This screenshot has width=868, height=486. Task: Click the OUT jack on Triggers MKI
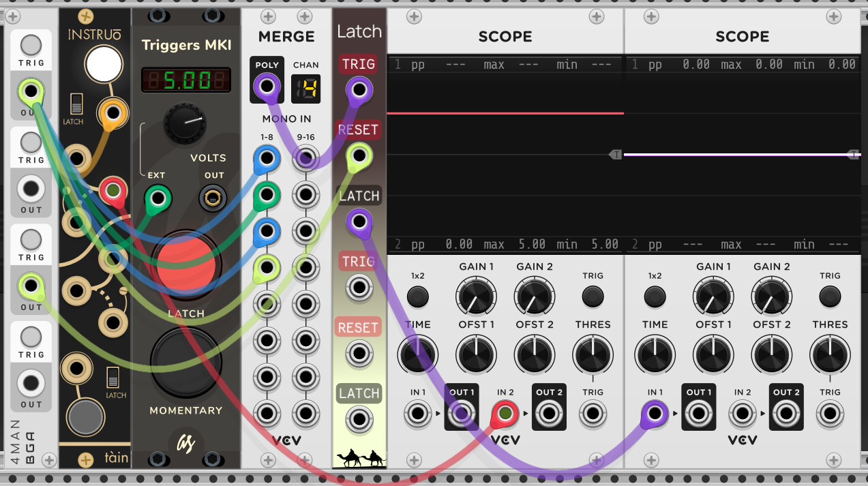(212, 199)
